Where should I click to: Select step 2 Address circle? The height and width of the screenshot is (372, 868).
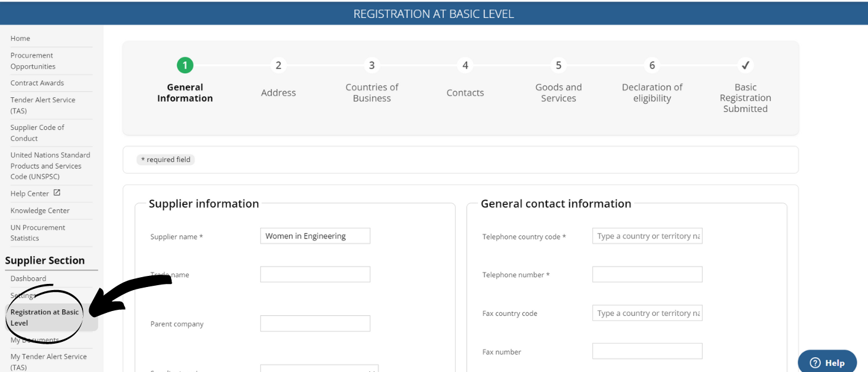point(279,65)
